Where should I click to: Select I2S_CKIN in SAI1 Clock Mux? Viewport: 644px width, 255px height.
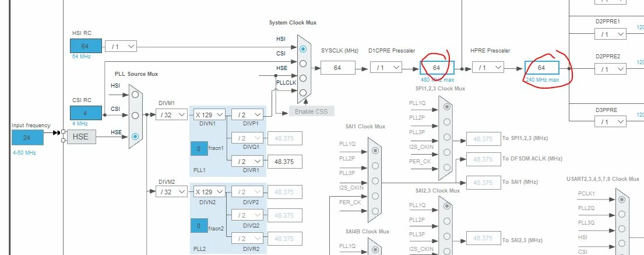[375, 196]
